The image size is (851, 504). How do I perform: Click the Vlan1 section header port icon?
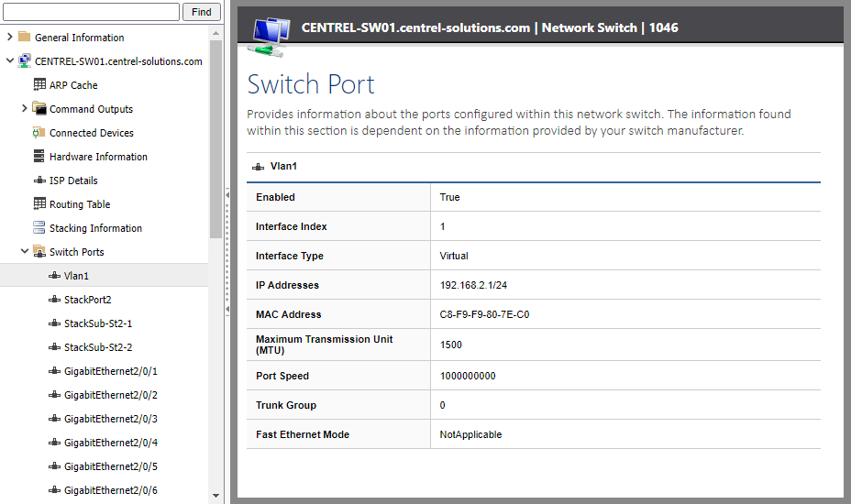(x=259, y=167)
